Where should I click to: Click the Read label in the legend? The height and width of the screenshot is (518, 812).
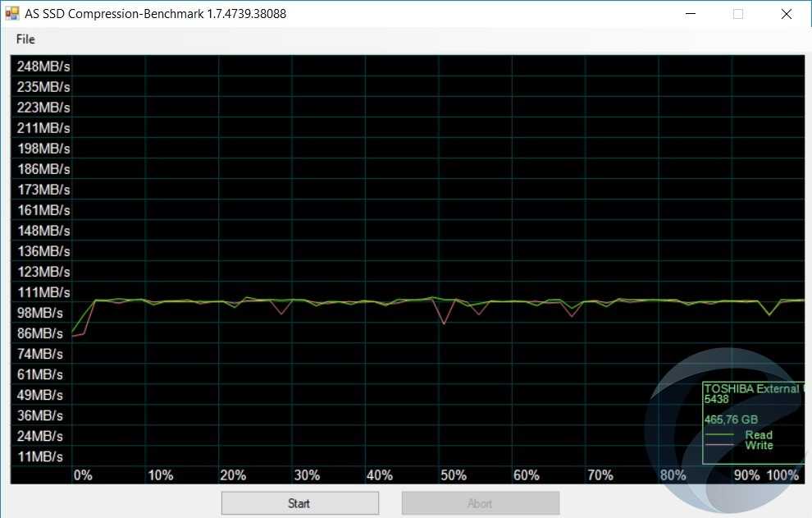[758, 435]
